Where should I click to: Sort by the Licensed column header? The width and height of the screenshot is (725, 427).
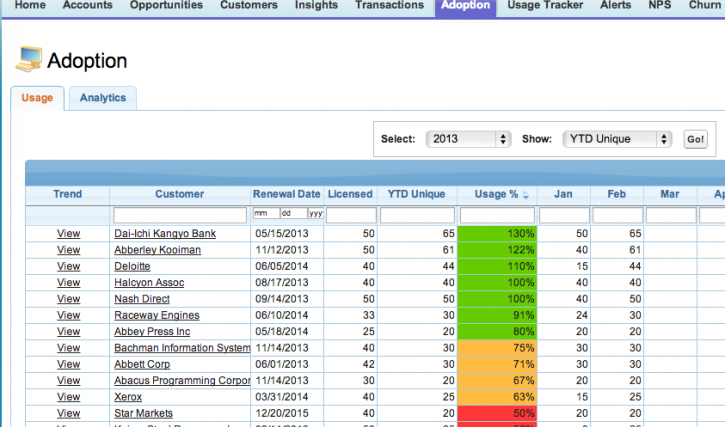tap(350, 194)
